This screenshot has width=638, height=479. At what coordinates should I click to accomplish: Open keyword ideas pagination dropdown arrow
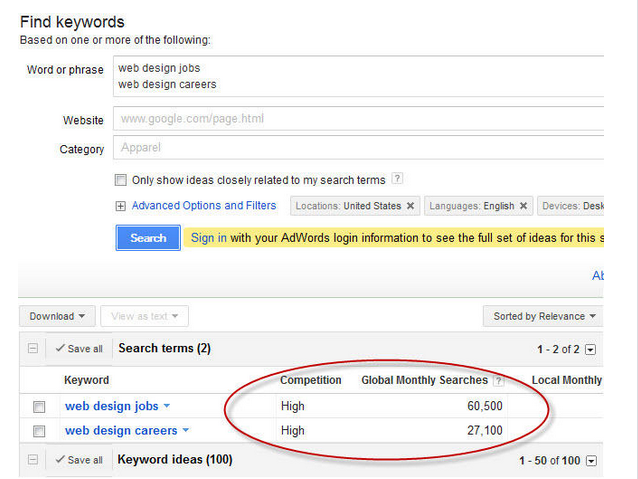point(590,460)
